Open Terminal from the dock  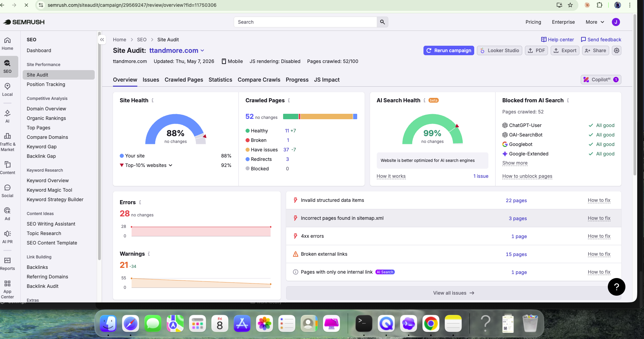pyautogui.click(x=364, y=324)
